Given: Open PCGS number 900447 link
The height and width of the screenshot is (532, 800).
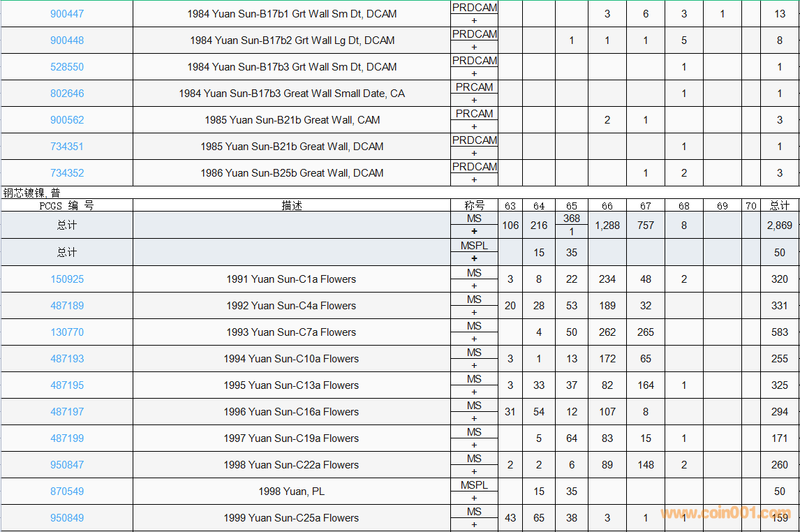Looking at the screenshot, I should click(67, 14).
